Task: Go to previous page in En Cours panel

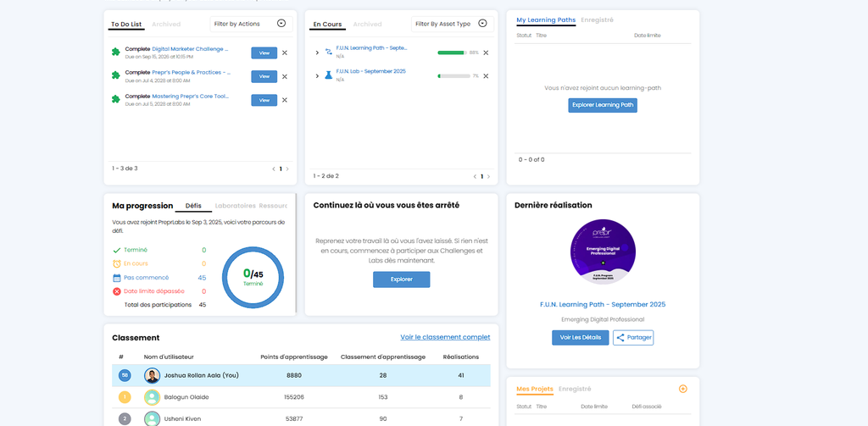Action: point(475,176)
